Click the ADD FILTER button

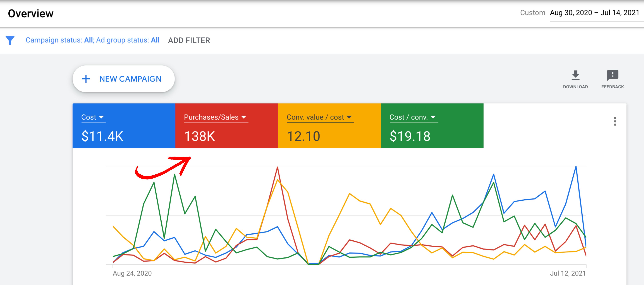(189, 40)
